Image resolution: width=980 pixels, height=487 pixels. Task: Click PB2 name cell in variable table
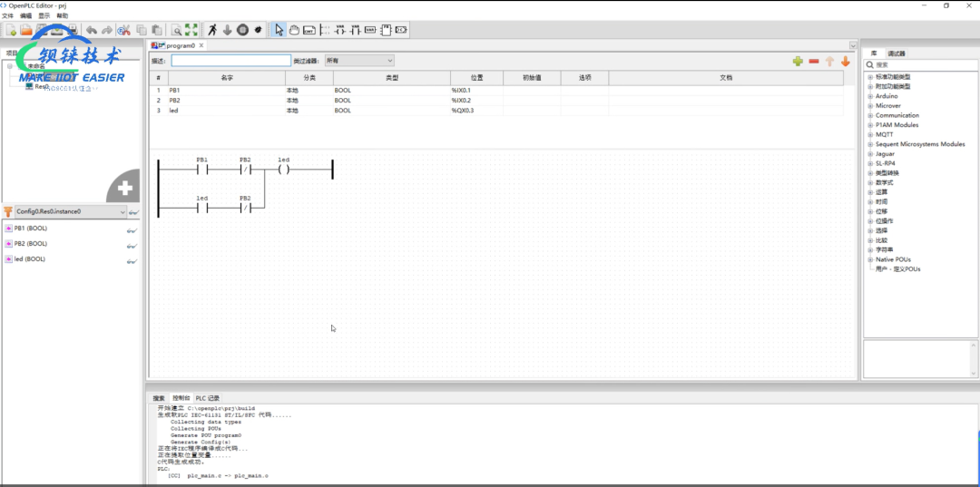click(x=226, y=101)
